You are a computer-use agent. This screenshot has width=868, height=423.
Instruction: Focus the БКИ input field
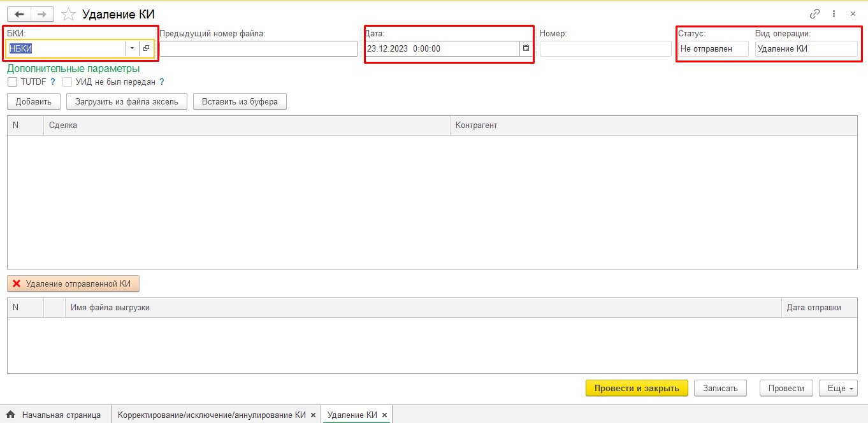click(x=66, y=48)
